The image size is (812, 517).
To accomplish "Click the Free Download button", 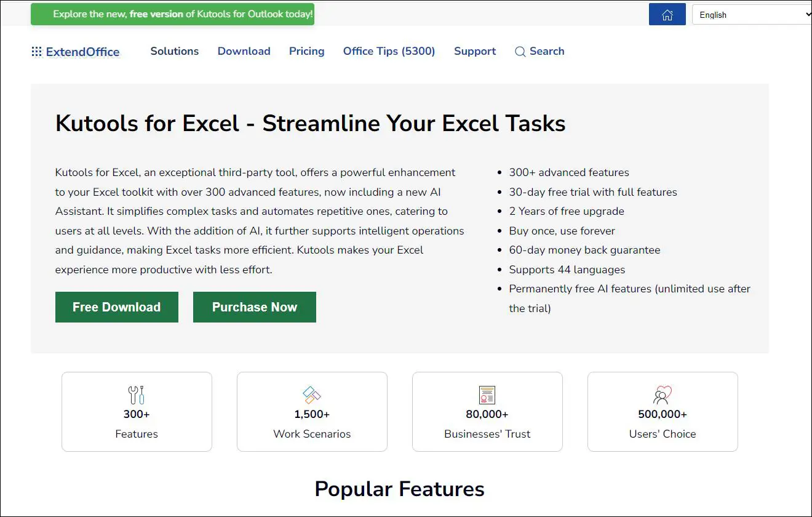I will [116, 307].
